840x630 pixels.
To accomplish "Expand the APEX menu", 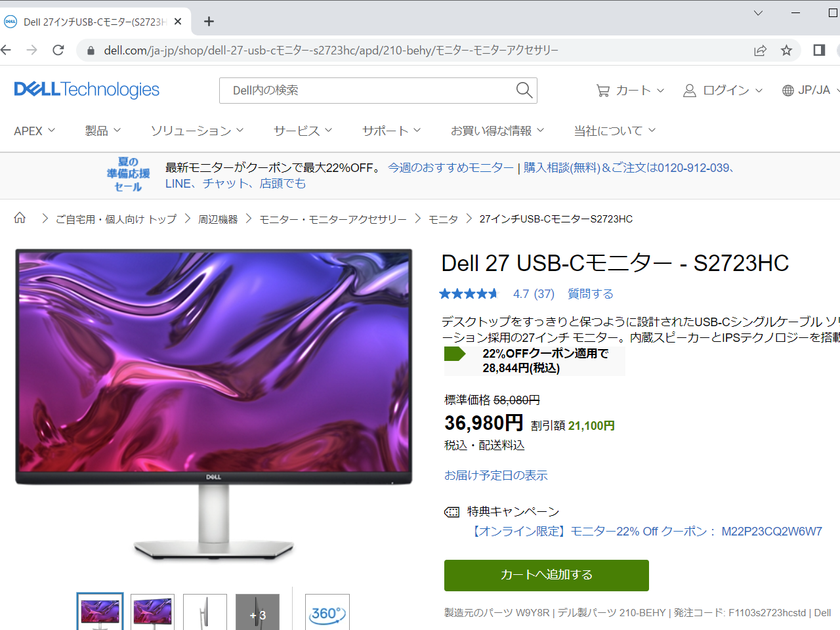I will pyautogui.click(x=34, y=131).
